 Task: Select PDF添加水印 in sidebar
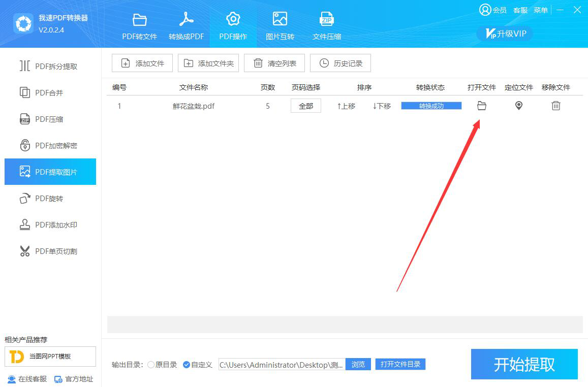click(50, 225)
